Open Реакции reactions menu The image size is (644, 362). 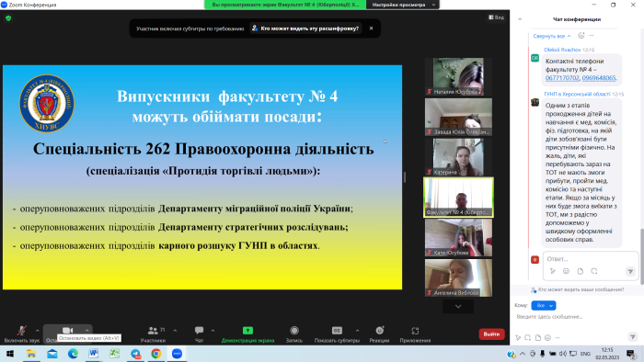pos(379,334)
